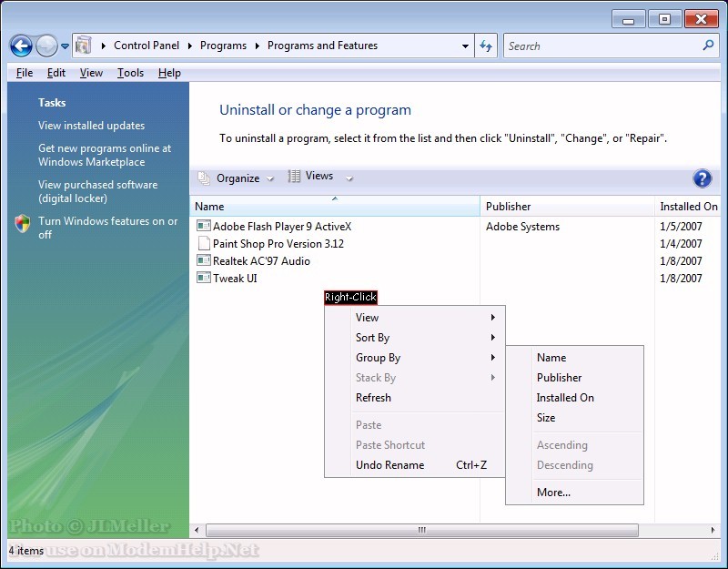The image size is (728, 569).
Task: Click the Refresh arrows button beside address bar
Action: pos(486,46)
